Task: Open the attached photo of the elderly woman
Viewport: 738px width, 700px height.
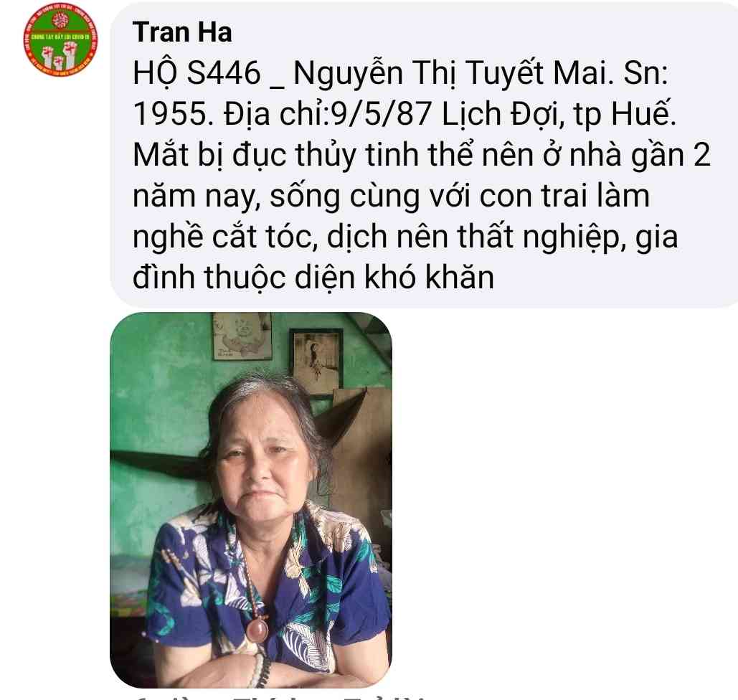Action: [251, 499]
